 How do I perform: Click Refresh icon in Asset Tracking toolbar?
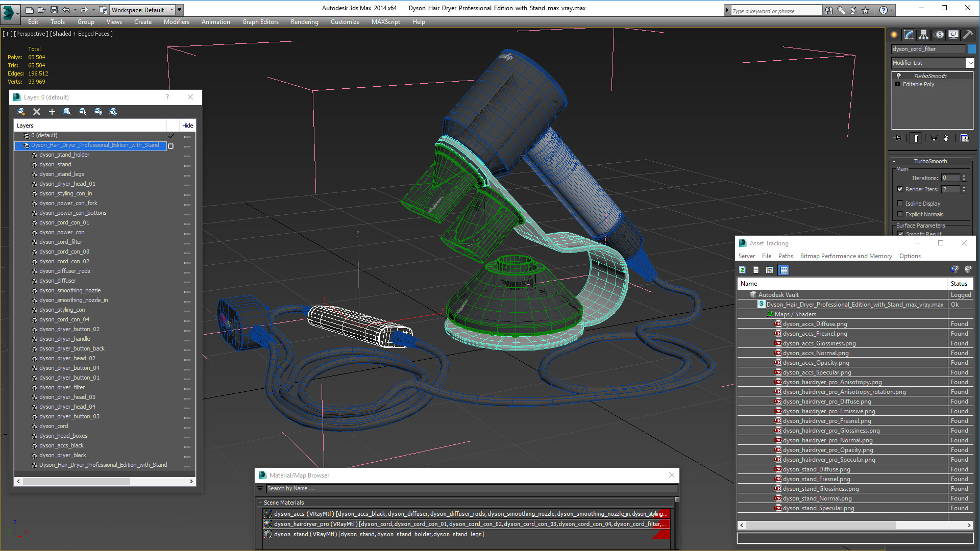[x=743, y=270]
